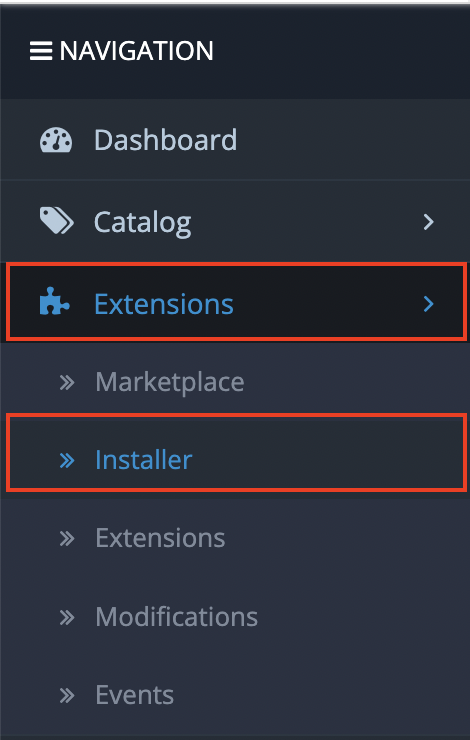Open the Events submenu link
470x740 pixels.
(134, 695)
